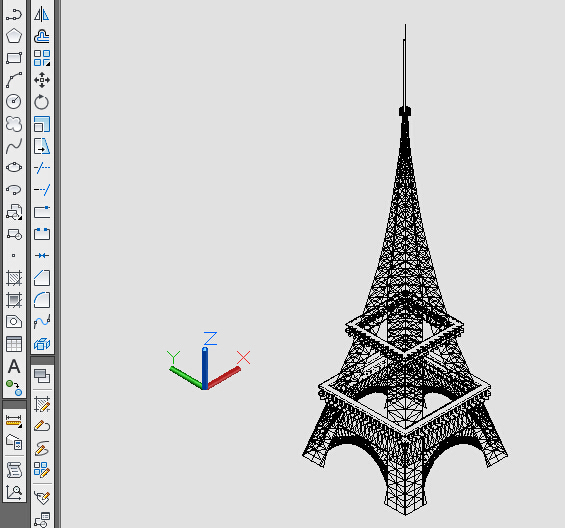
Task: Click the Edit Hatch tool
Action: click(42, 404)
